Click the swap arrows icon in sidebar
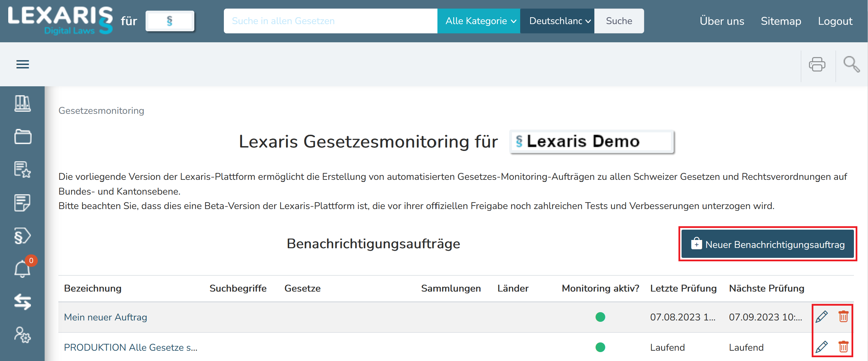This screenshot has height=361, width=868. (x=23, y=302)
